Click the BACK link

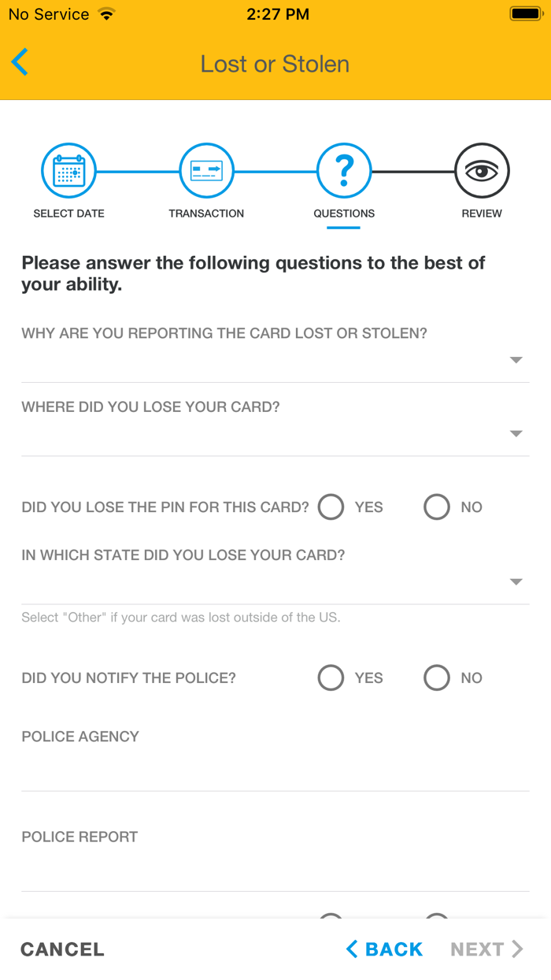(391, 949)
